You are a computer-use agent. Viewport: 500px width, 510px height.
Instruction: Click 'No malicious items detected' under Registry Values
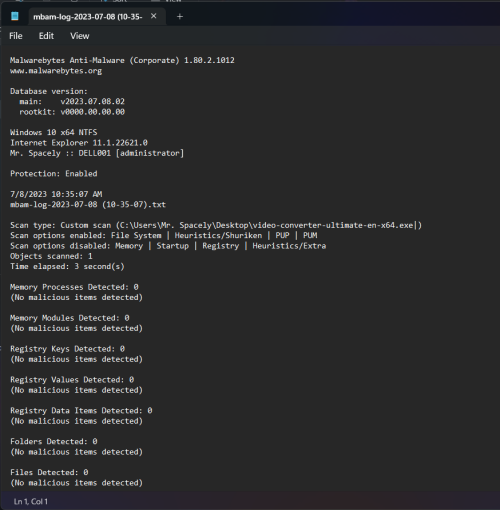(76, 390)
